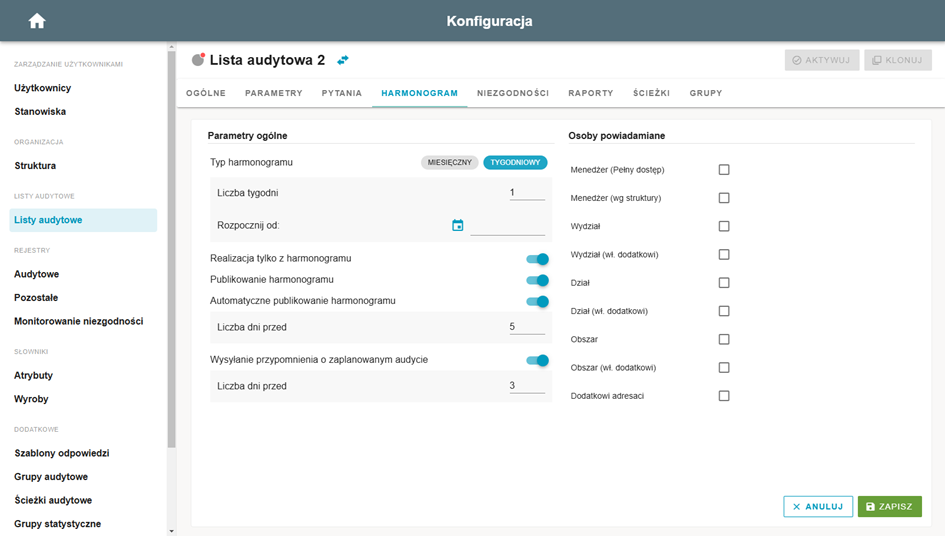Tick the Dodatkowi adresaci checkbox

click(724, 396)
